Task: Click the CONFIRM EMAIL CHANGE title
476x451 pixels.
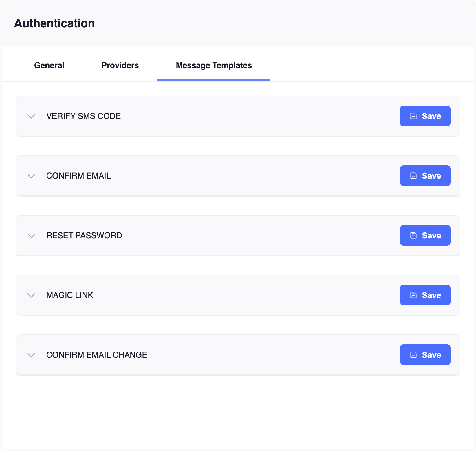Action: pyautogui.click(x=97, y=355)
